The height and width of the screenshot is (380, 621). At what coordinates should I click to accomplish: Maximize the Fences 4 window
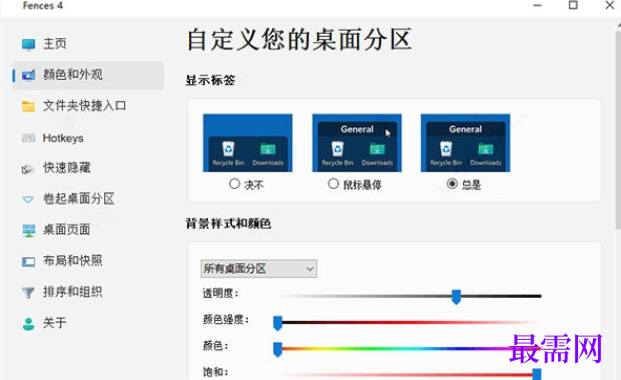(573, 6)
